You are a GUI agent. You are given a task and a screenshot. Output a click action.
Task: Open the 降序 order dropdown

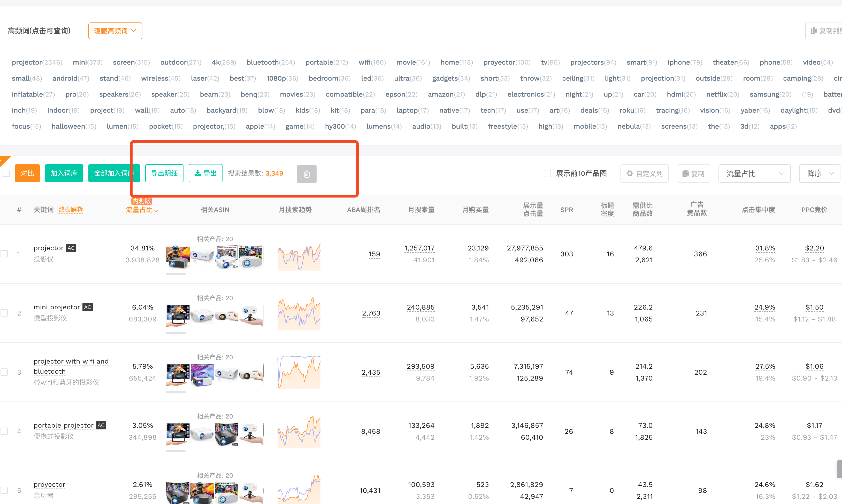pos(820,174)
